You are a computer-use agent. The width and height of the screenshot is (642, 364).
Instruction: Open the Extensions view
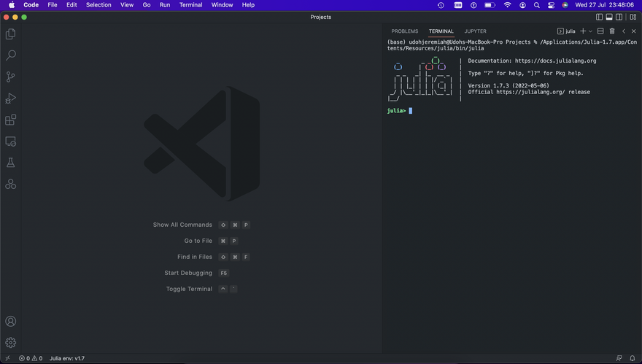coord(11,120)
